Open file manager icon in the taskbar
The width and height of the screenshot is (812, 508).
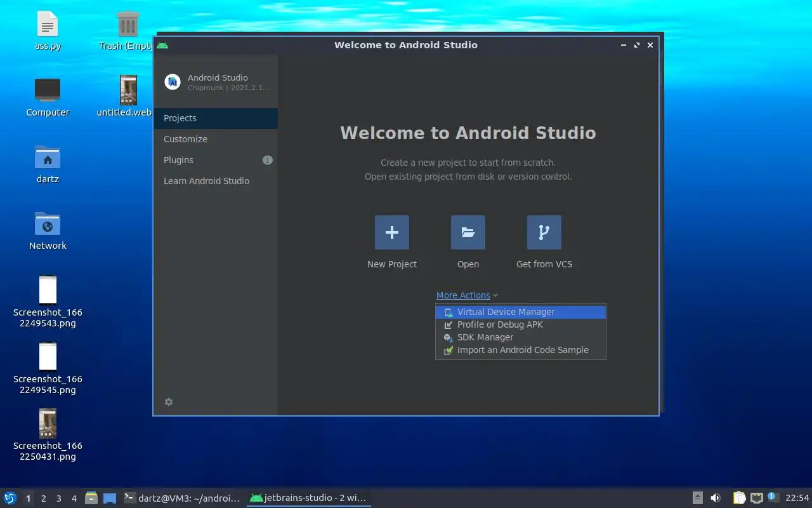pyautogui.click(x=91, y=498)
